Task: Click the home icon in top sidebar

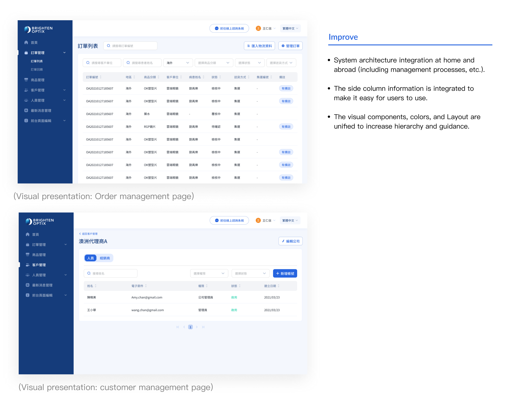Action: [26, 43]
